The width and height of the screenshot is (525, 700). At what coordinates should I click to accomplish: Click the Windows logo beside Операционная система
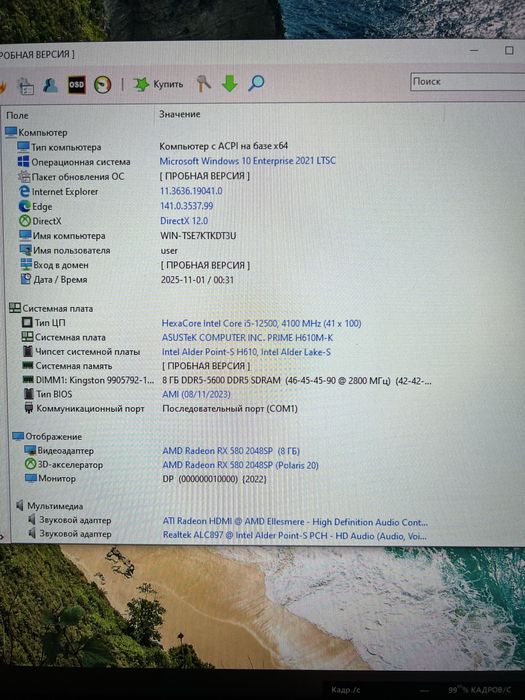pyautogui.click(x=23, y=161)
